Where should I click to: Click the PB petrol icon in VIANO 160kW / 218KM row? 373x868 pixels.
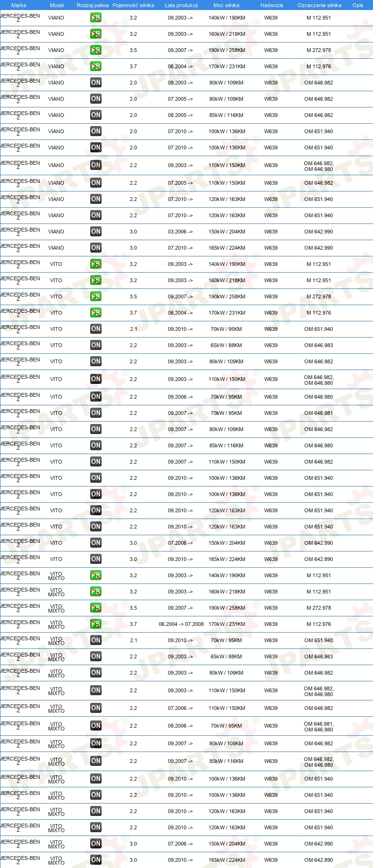tap(96, 34)
